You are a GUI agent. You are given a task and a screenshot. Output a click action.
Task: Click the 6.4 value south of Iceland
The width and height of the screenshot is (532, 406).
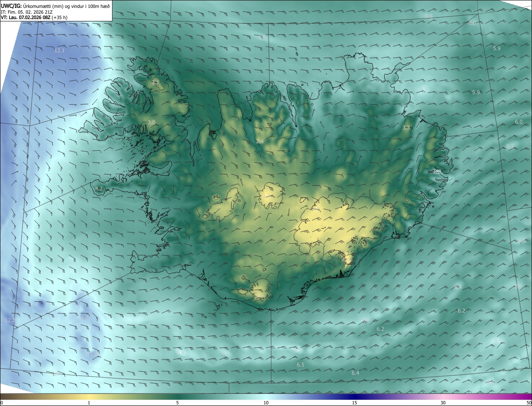point(355,373)
